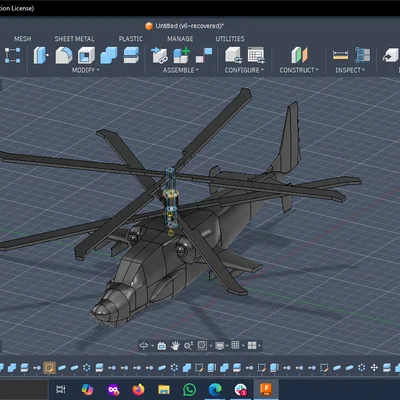Switch to the UTILITIES tab
The image size is (400, 400).
point(230,39)
